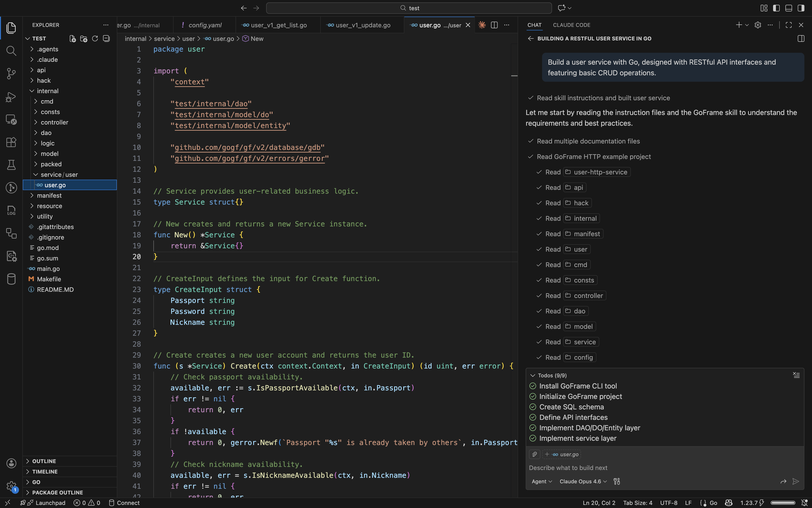
Task: Go back to chat list arrow
Action: point(531,39)
